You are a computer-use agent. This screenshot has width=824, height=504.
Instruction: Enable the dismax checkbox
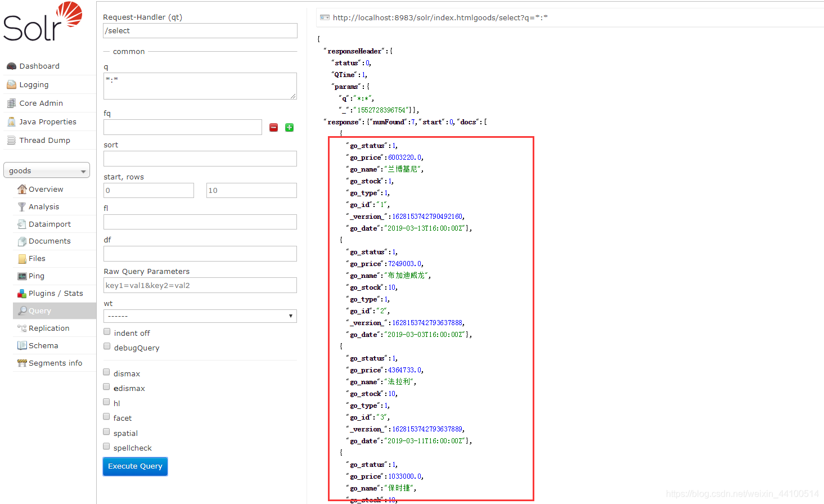click(x=106, y=372)
